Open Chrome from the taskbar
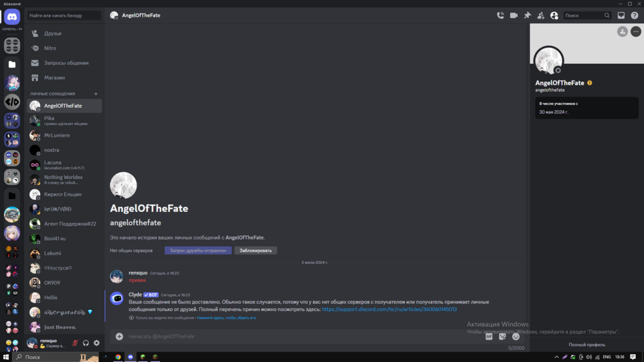The image size is (644, 362). tap(118, 357)
